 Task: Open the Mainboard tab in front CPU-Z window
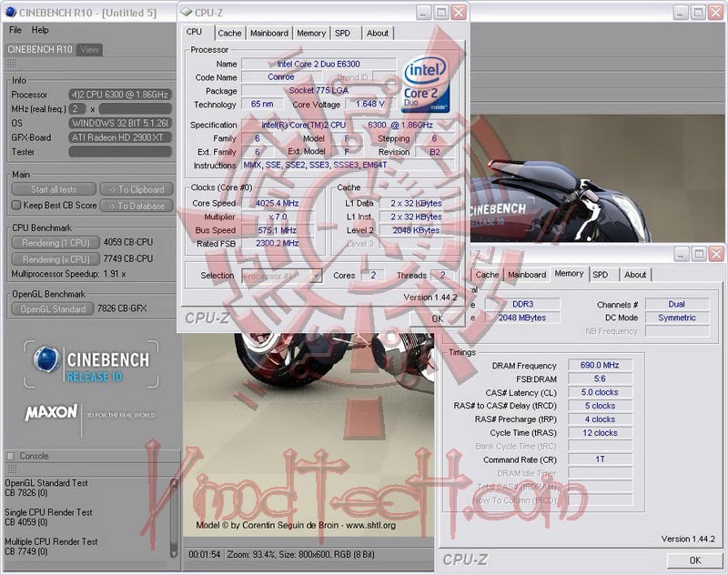click(x=269, y=33)
